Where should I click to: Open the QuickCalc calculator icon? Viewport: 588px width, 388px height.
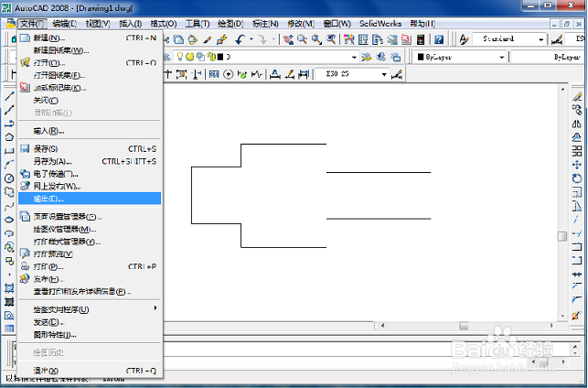pos(421,39)
